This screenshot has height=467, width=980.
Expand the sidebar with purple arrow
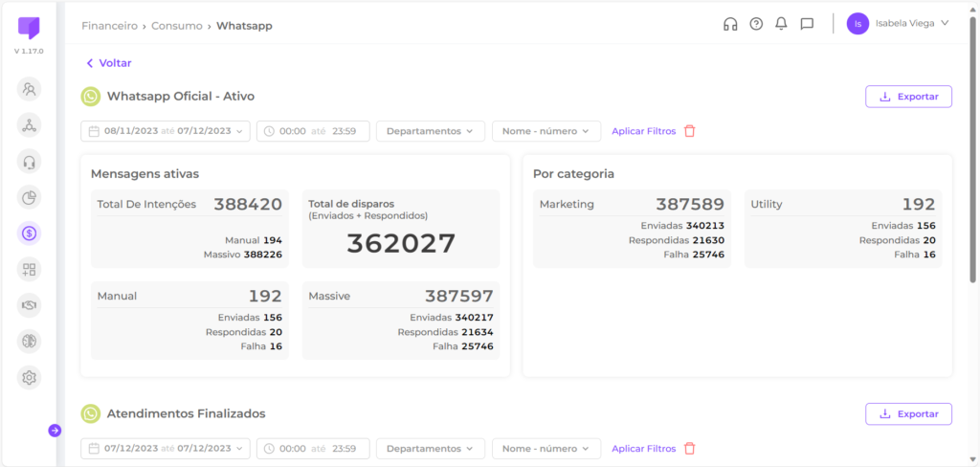55,431
